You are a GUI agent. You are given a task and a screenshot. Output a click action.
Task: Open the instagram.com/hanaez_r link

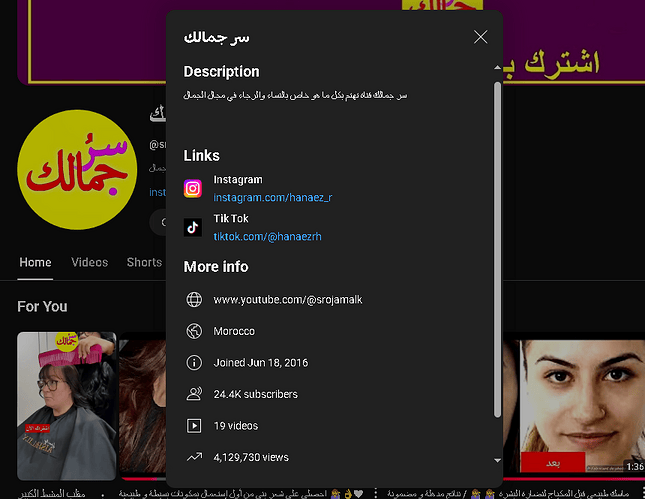point(272,198)
